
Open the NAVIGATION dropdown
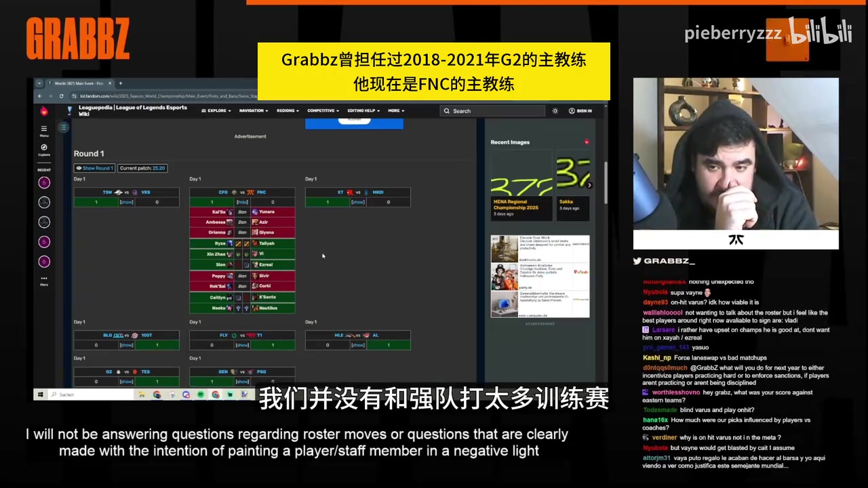[252, 110]
